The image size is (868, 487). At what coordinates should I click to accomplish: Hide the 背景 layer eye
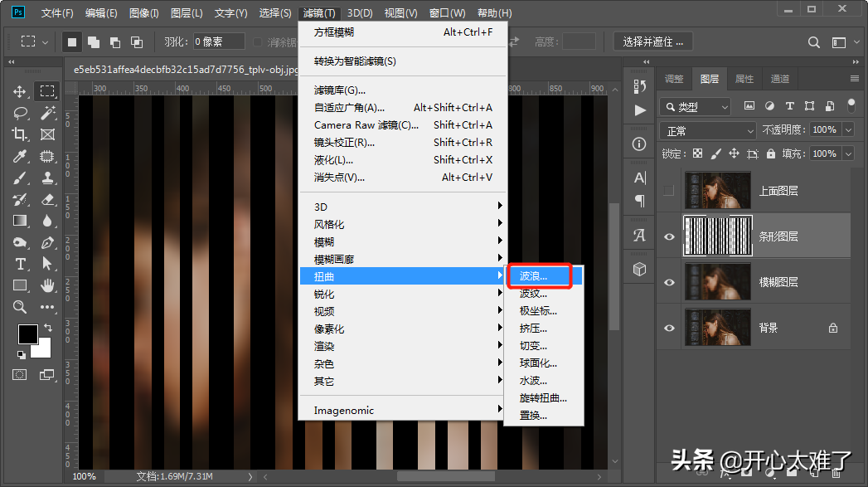pyautogui.click(x=669, y=328)
